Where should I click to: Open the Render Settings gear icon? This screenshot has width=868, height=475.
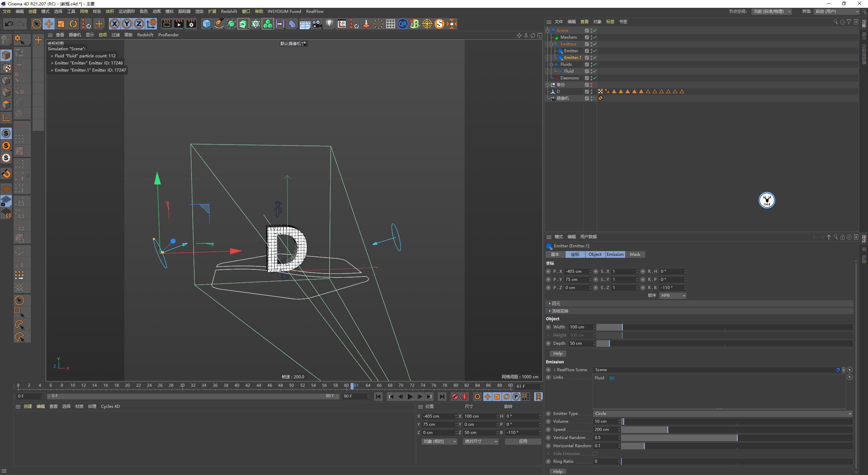191,24
